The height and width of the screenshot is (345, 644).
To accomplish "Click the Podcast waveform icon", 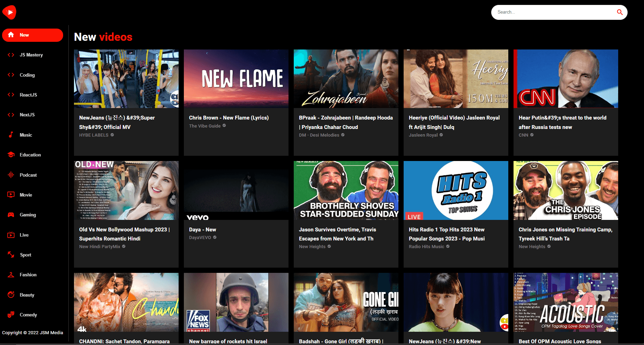I will [x=11, y=175].
